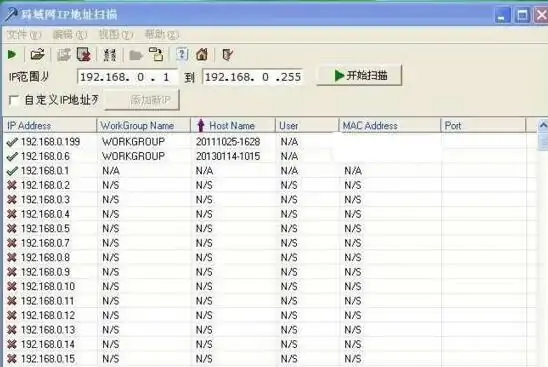This screenshot has width=548, height=367.
Task: Click the copy-to-clipboard toolbar icon
Action: (157, 55)
